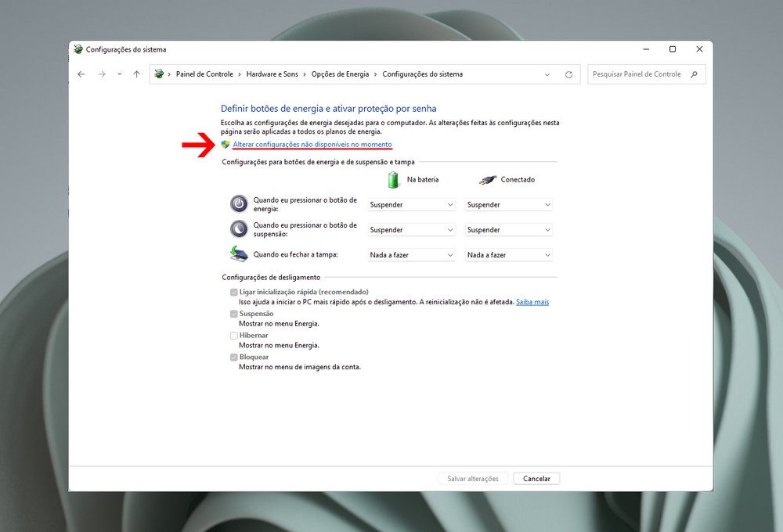
Task: Click the laptop lid close icon
Action: click(x=239, y=254)
